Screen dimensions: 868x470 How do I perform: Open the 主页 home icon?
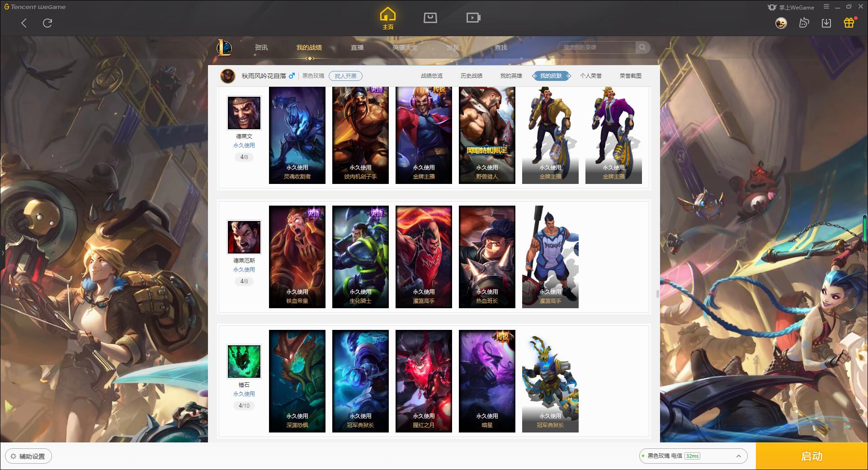tap(388, 19)
